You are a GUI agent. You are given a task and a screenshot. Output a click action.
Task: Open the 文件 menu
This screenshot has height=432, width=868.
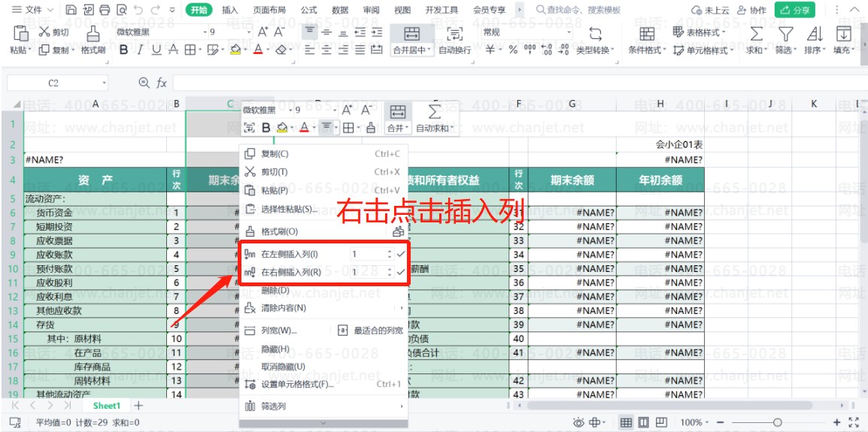point(33,10)
